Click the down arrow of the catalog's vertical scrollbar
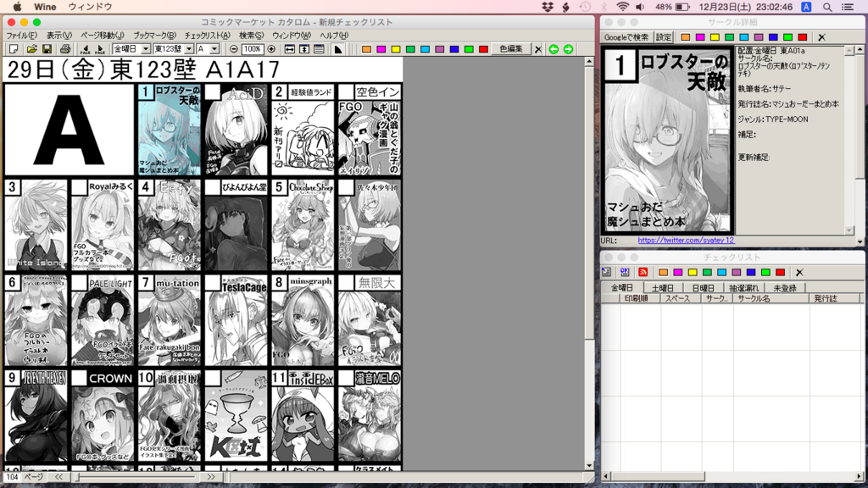This screenshot has width=868, height=488. coord(589,465)
